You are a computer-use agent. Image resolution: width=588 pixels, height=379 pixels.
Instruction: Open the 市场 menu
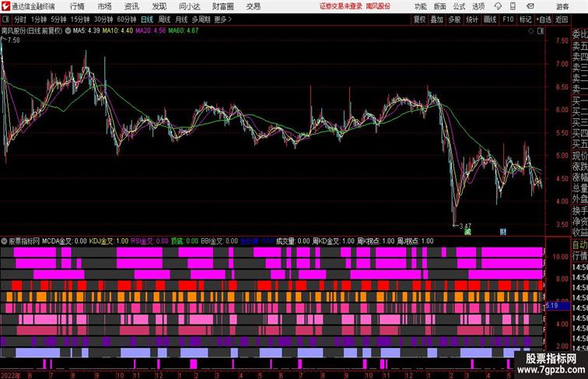coord(105,6)
